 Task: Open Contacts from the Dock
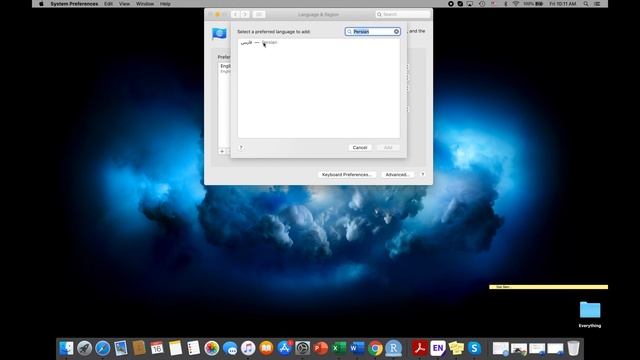point(139,348)
